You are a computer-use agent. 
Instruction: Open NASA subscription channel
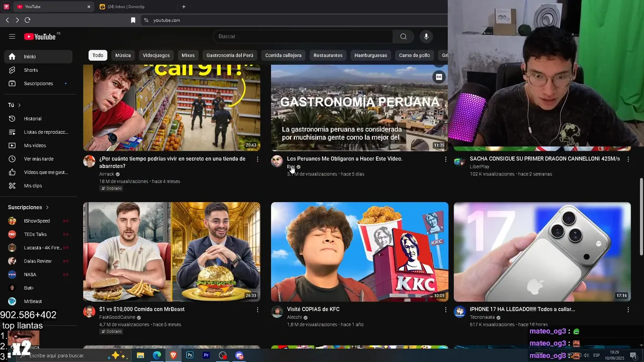[38, 275]
